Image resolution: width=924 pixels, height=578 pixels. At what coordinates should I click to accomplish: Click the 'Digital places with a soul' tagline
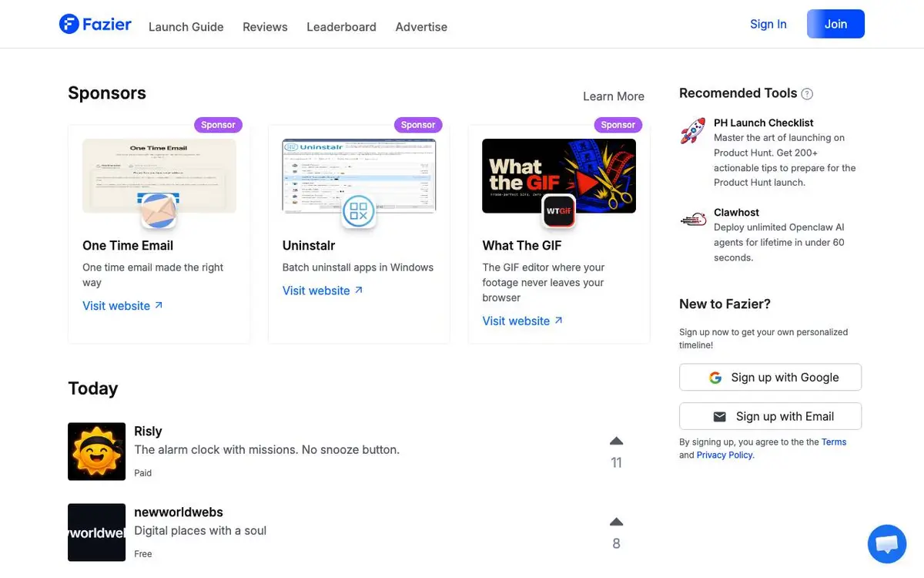(x=200, y=531)
